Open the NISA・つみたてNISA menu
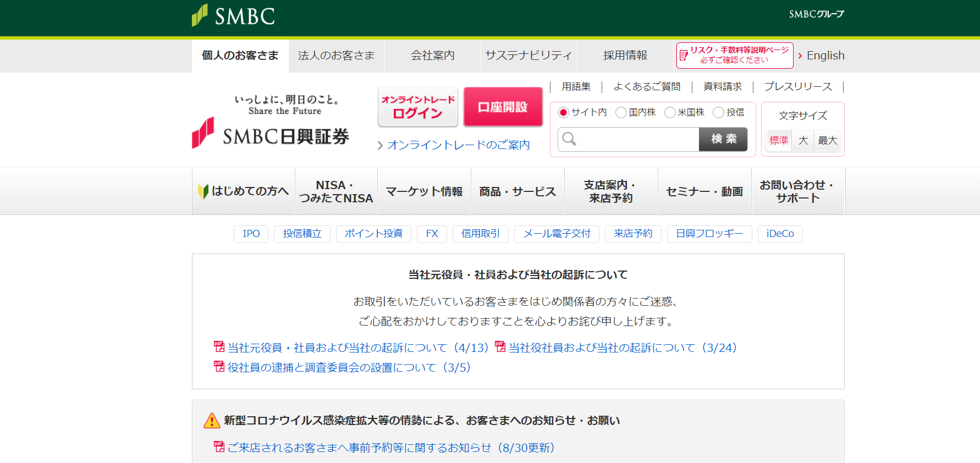980x463 pixels. click(337, 191)
